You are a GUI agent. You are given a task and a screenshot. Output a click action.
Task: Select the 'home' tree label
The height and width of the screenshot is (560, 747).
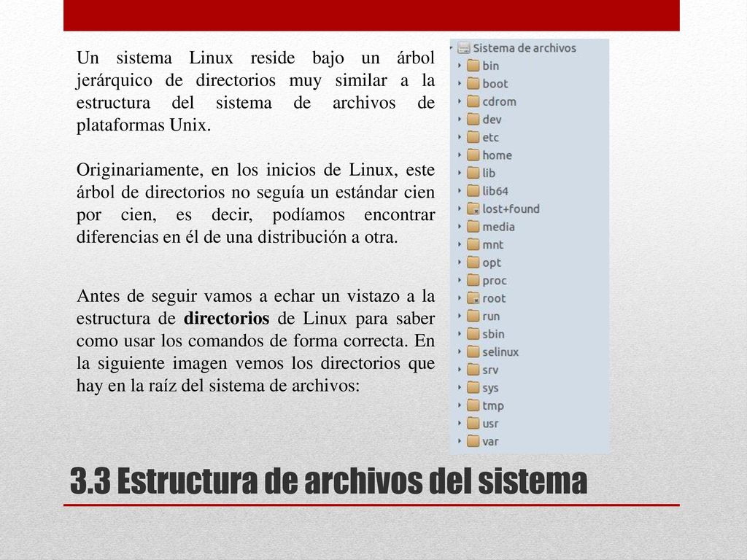click(498, 155)
